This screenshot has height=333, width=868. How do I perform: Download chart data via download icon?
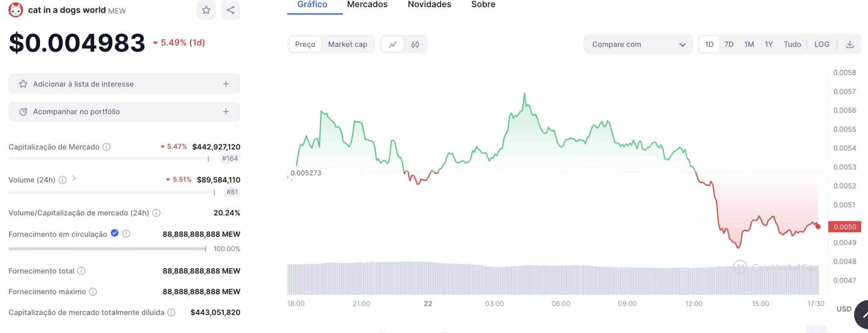850,44
